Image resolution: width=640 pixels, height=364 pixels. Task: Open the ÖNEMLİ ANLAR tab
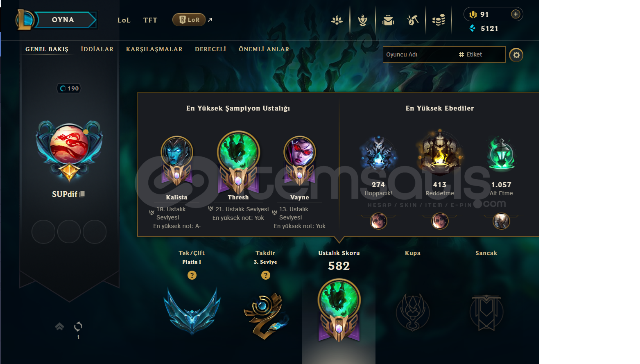click(x=264, y=49)
